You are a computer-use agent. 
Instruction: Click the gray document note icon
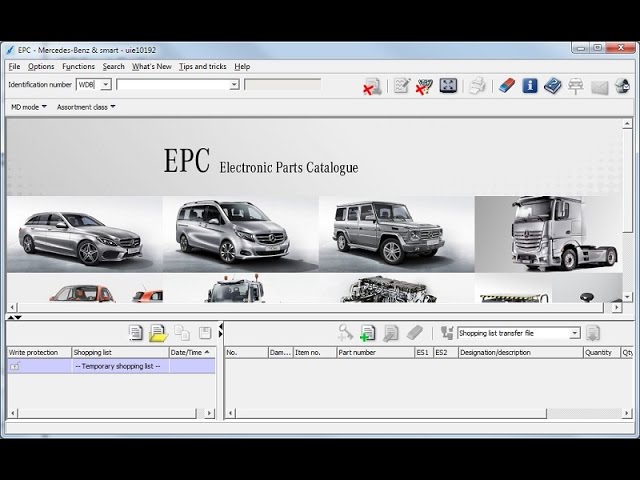coord(391,333)
